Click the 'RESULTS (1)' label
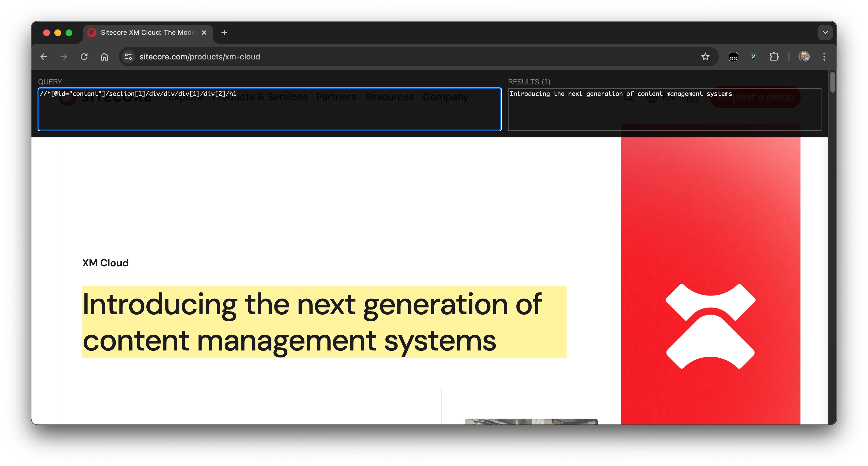Image resolution: width=868 pixels, height=466 pixels. 529,82
